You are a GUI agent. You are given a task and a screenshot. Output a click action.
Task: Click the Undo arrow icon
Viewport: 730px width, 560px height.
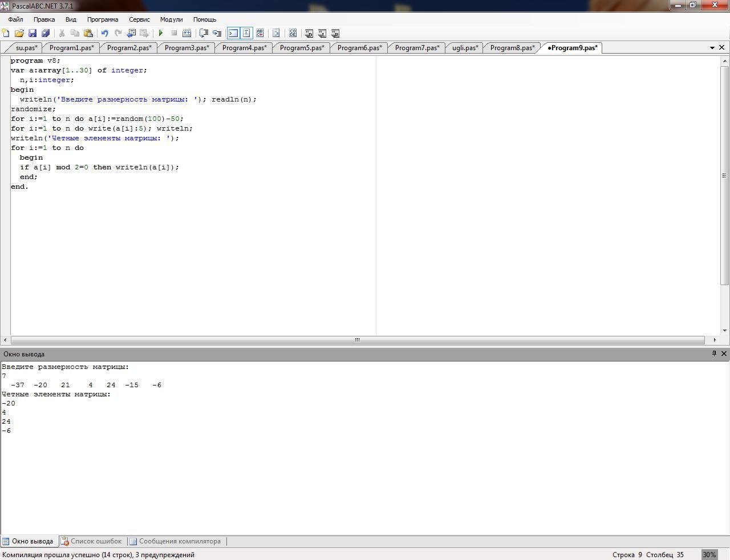tap(104, 34)
